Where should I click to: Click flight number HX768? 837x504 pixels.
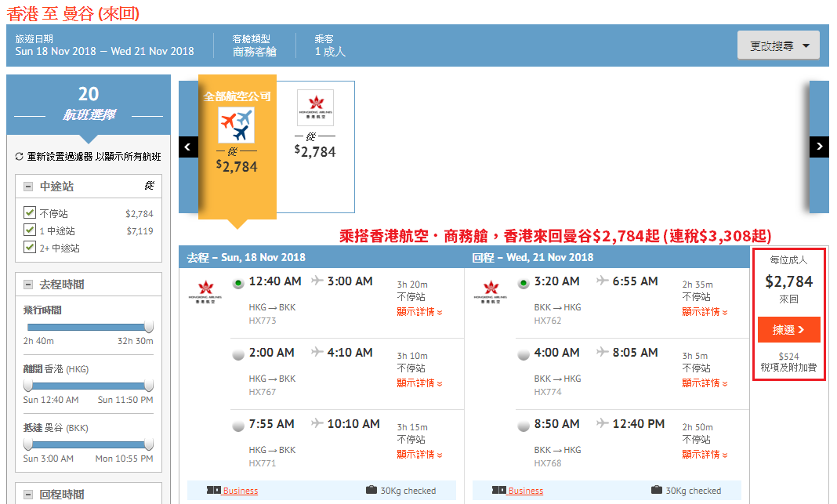548,463
